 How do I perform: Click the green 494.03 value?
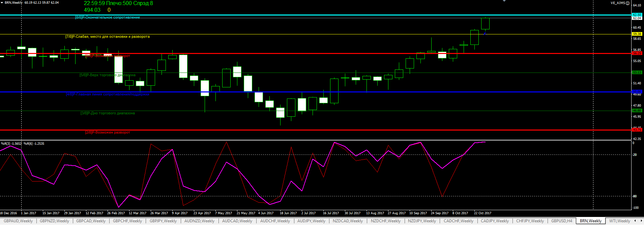click(x=92, y=10)
